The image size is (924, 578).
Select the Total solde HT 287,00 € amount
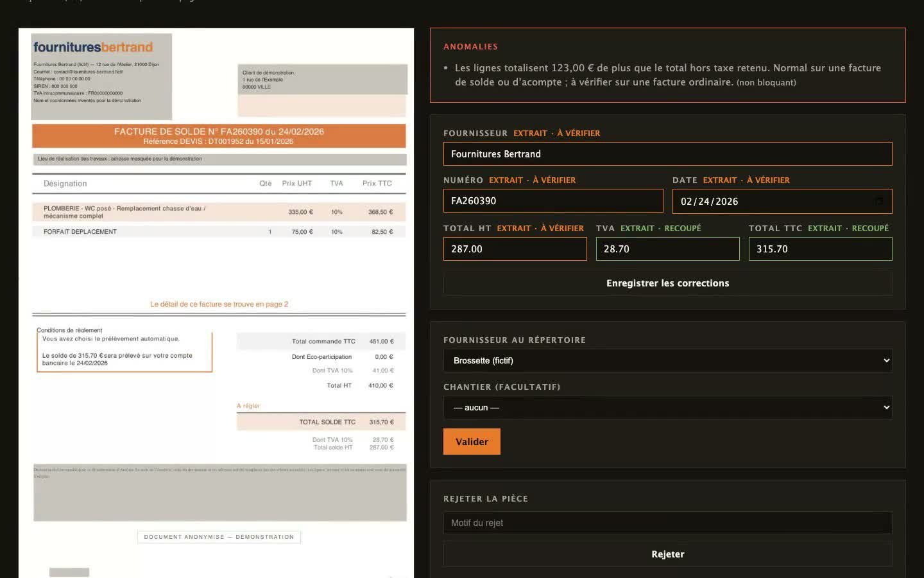[381, 448]
